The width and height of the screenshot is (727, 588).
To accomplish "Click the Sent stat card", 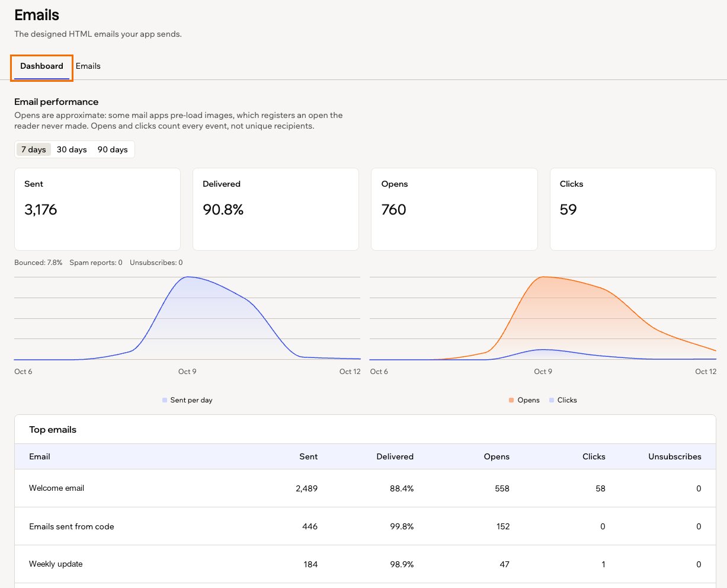I will click(97, 209).
